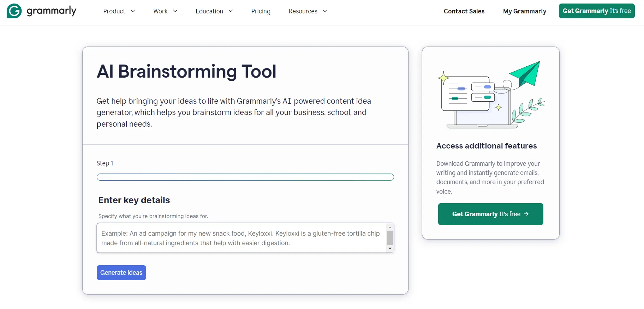Image resolution: width=644 pixels, height=309 pixels.
Task: Click the Contact Sales link
Action: (464, 11)
